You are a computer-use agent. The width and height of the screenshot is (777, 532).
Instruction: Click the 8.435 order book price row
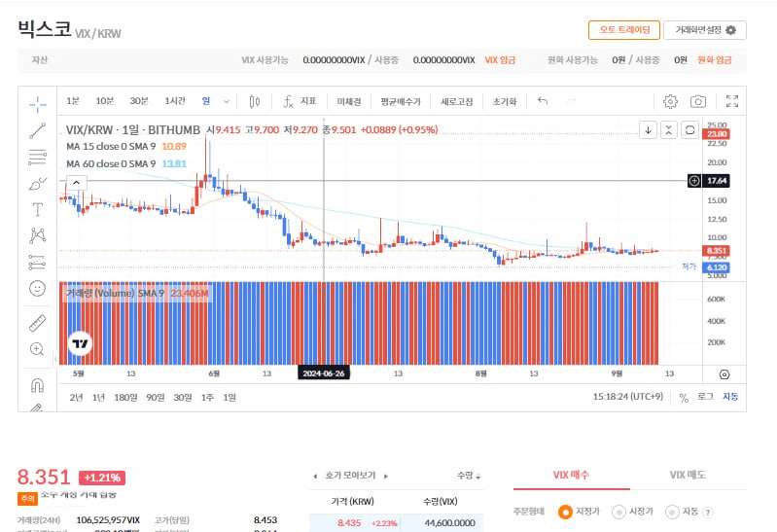coord(397,522)
